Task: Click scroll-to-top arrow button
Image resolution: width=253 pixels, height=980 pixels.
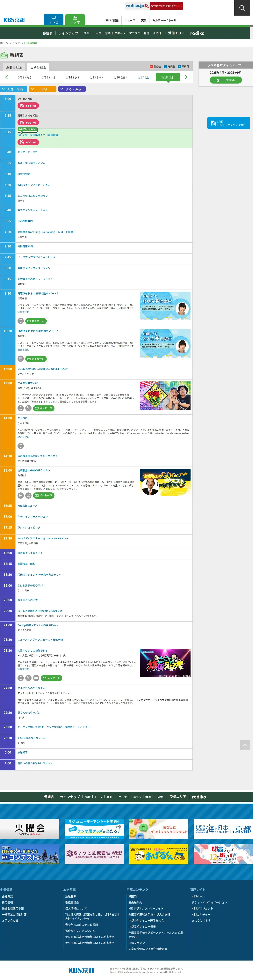Action: (x=245, y=745)
